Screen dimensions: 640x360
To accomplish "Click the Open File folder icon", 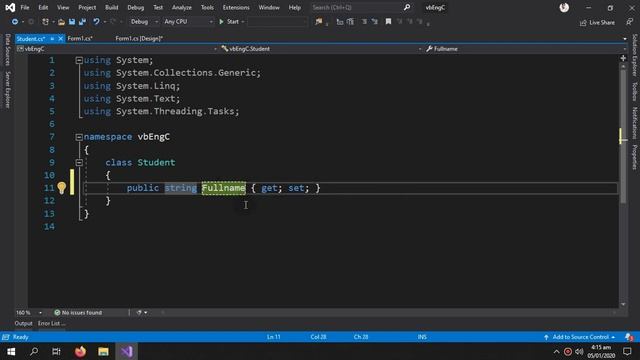I will click(x=61, y=22).
